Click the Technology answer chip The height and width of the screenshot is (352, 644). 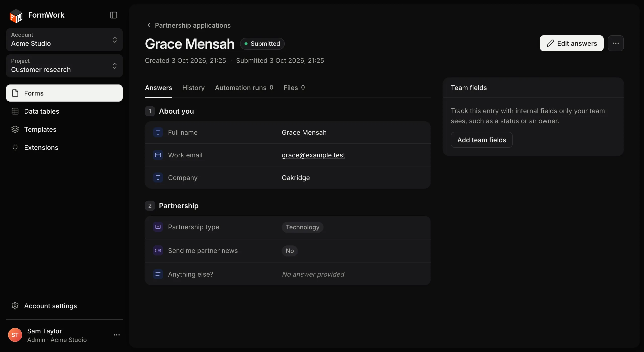(x=303, y=227)
